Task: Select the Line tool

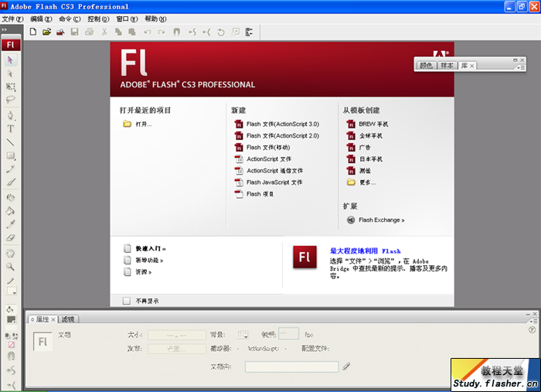Action: click(11, 141)
